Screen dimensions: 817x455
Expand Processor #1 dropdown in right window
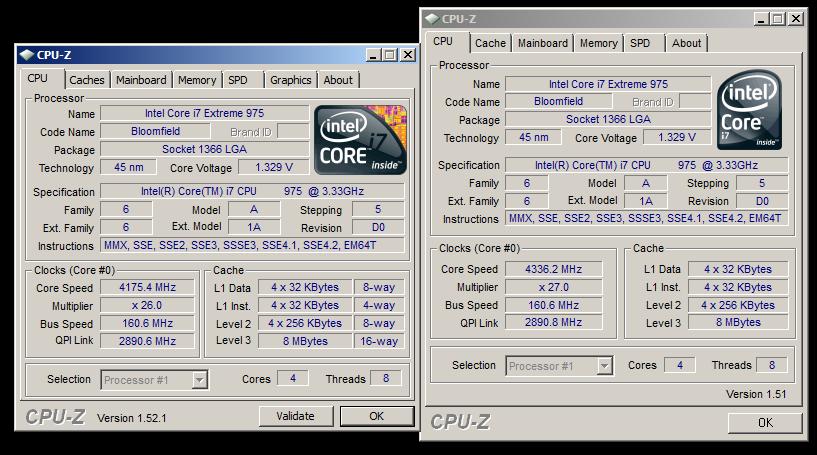coord(604,366)
